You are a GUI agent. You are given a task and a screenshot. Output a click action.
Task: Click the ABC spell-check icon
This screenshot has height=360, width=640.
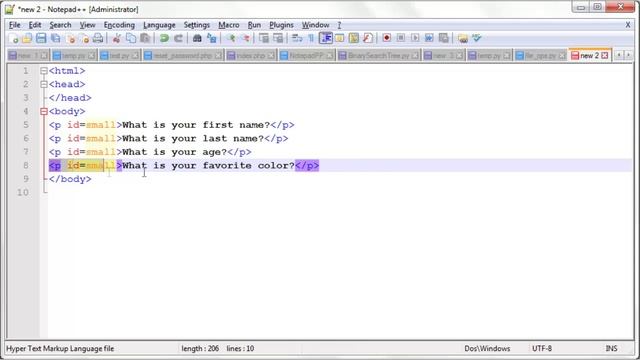pos(476,38)
